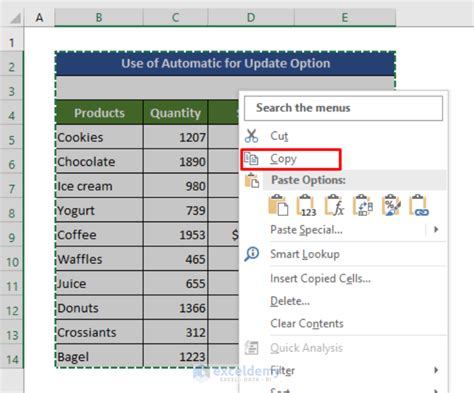474x393 pixels.
Task: Choose Paste Values (123) icon
Action: pos(306,205)
